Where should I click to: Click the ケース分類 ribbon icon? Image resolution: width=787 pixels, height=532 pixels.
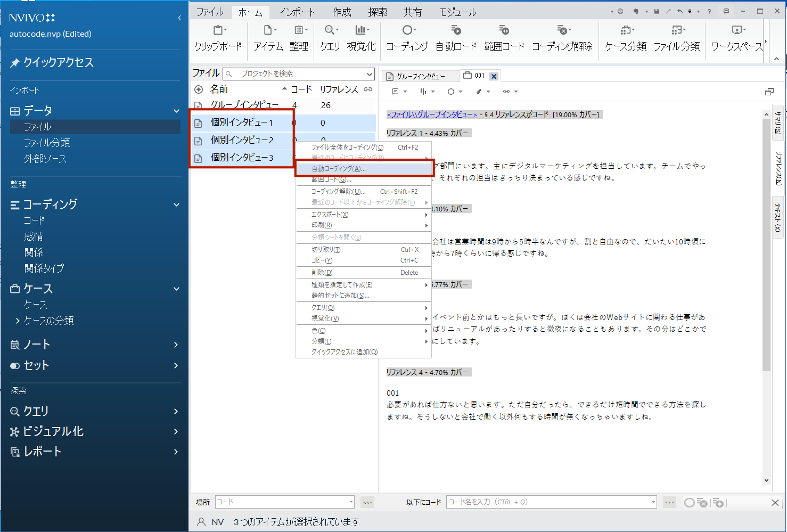pos(626,31)
